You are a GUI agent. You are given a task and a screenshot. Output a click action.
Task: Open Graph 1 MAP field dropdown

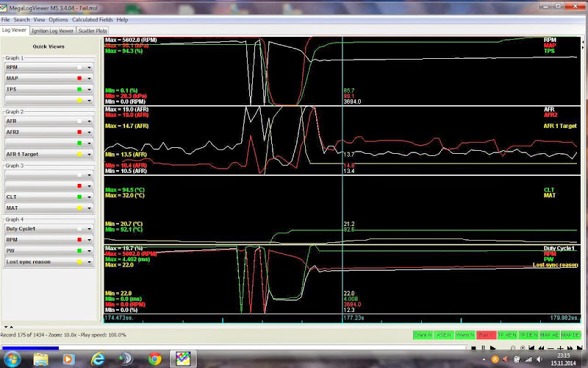click(x=49, y=78)
